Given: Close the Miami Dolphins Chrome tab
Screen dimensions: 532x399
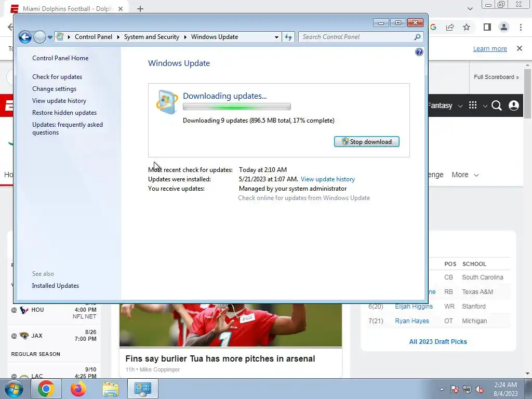Looking at the screenshot, I should [x=121, y=9].
